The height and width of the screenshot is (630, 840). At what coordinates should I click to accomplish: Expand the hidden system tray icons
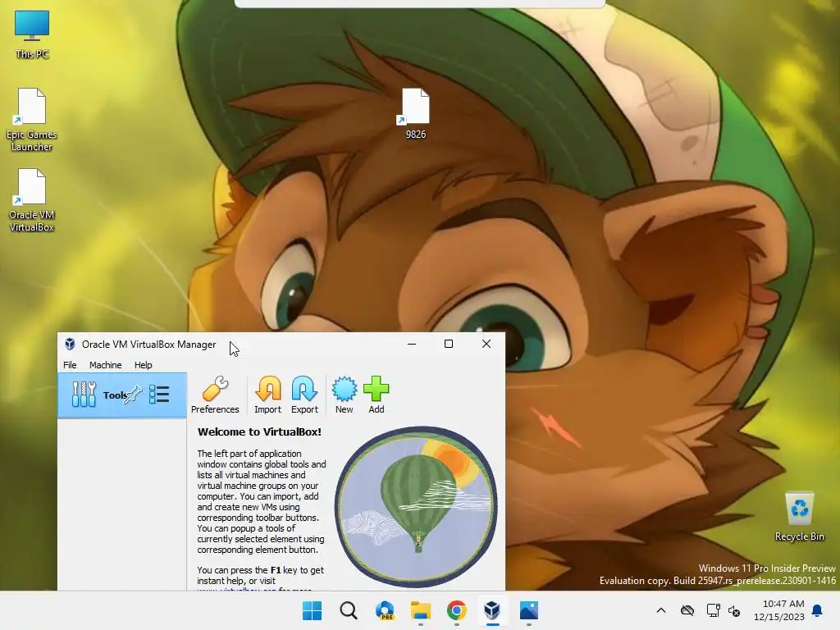coord(661,610)
